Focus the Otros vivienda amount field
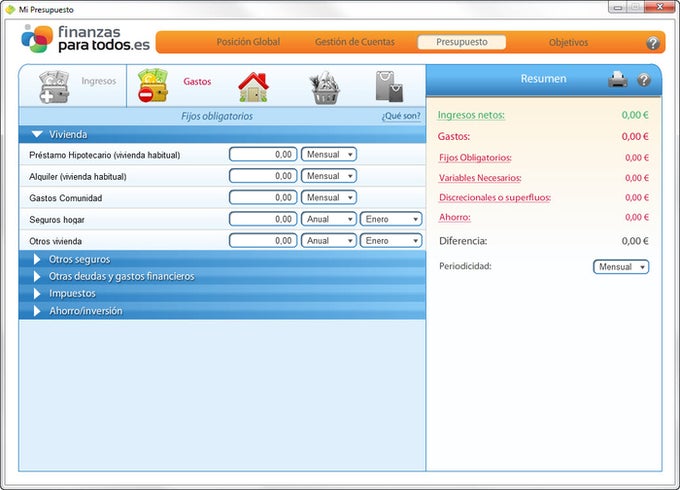680x490 pixels. [x=263, y=241]
